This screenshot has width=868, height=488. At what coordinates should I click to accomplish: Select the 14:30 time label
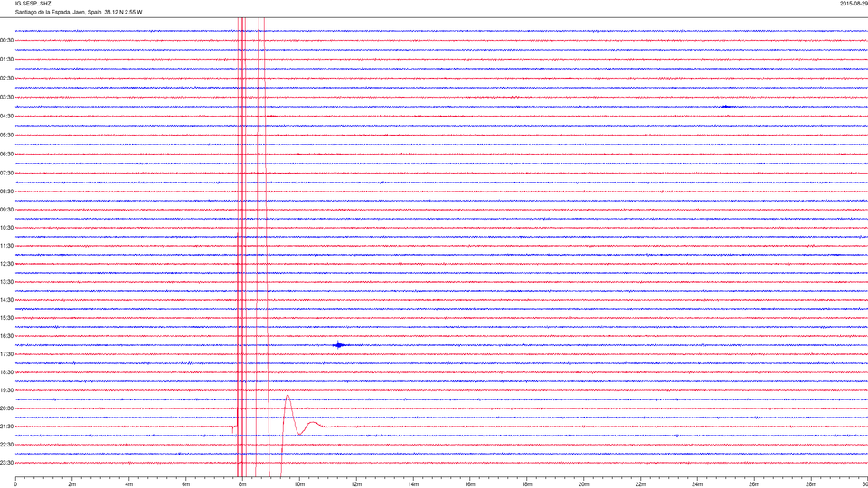tap(6, 300)
